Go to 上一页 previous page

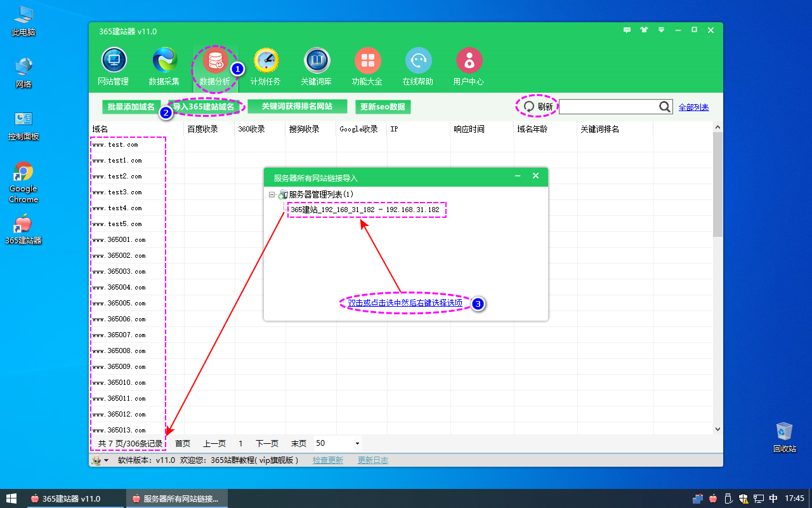(x=214, y=443)
